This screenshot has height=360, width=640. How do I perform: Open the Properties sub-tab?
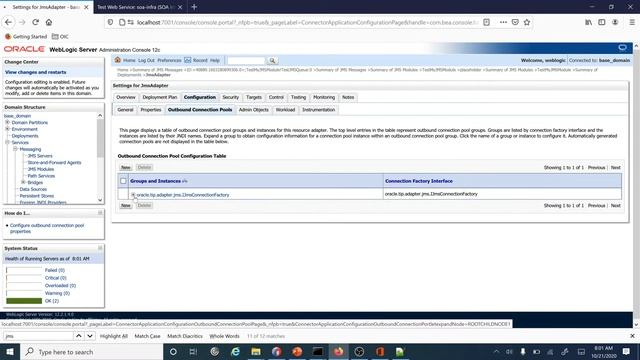[x=151, y=110]
